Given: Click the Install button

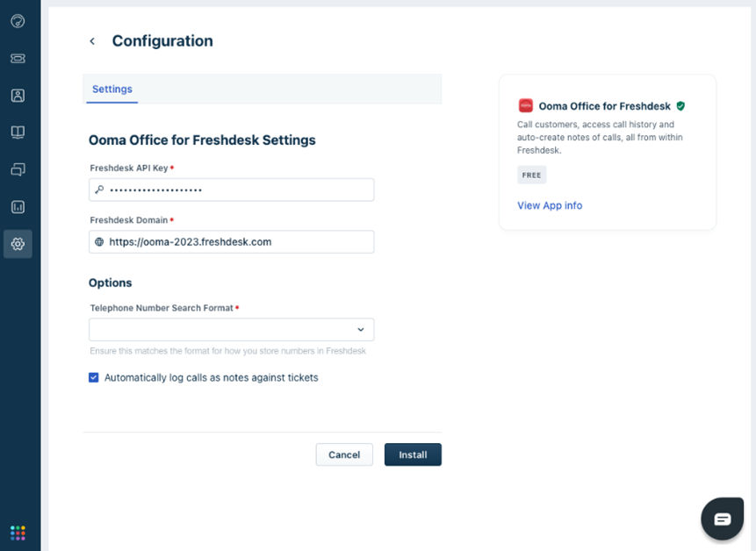Looking at the screenshot, I should (413, 454).
